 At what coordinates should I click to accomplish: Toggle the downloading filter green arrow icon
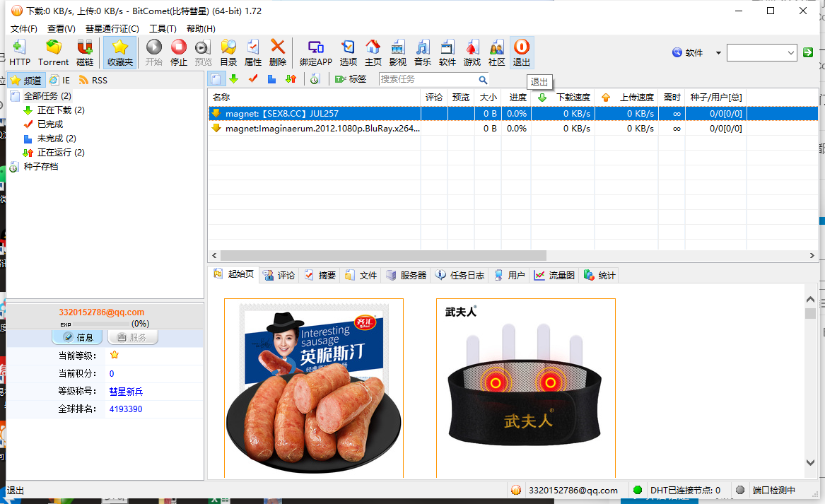(x=233, y=79)
